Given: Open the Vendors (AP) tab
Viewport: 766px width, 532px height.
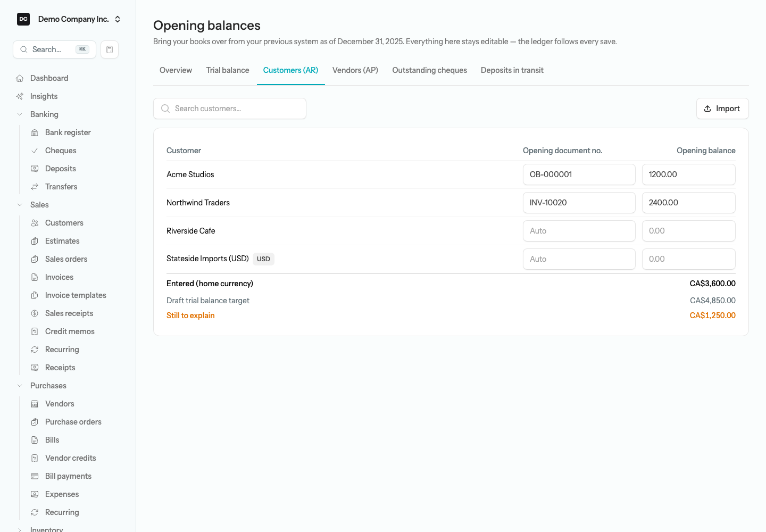Looking at the screenshot, I should [x=355, y=70].
